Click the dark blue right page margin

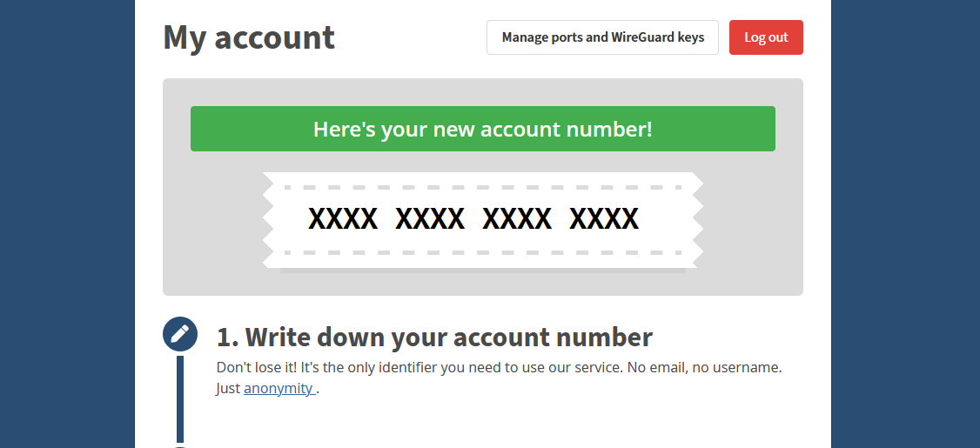pos(906,224)
